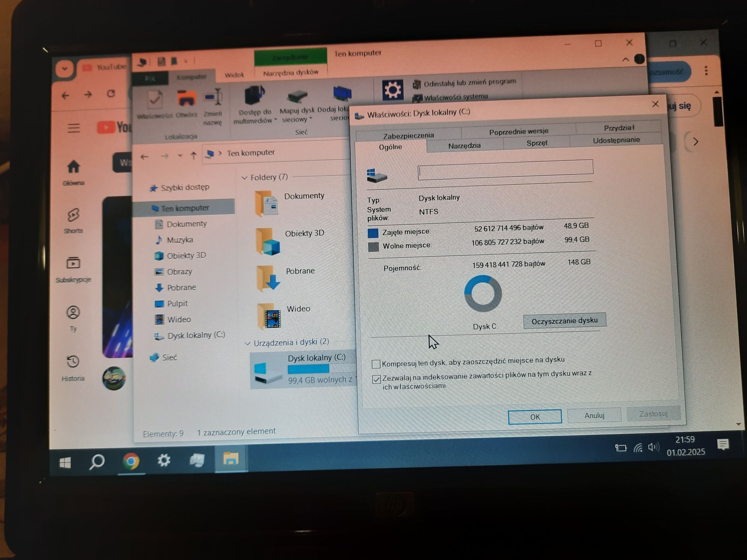Collapse the Foldery (7) group
The width and height of the screenshot is (747, 560).
(245, 178)
